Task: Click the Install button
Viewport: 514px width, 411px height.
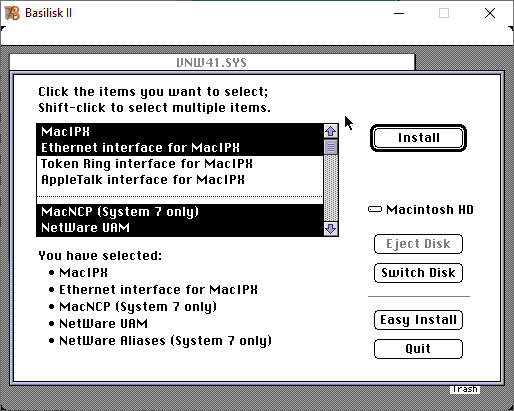Action: (x=418, y=138)
